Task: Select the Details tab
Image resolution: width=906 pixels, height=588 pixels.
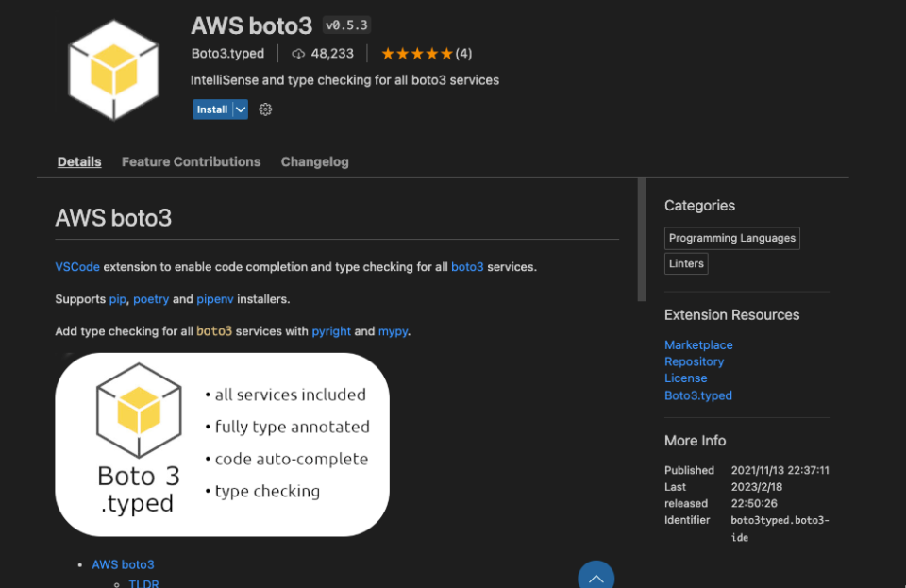Action: tap(79, 161)
